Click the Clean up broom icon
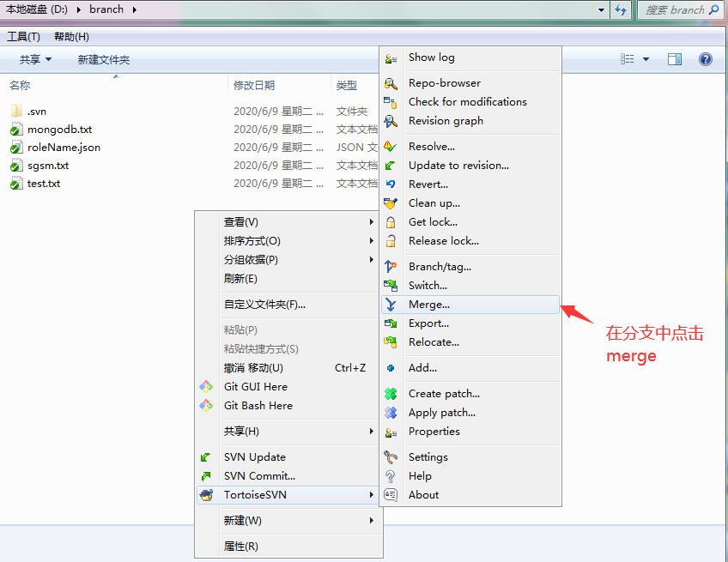This screenshot has width=728, height=562. [391, 203]
